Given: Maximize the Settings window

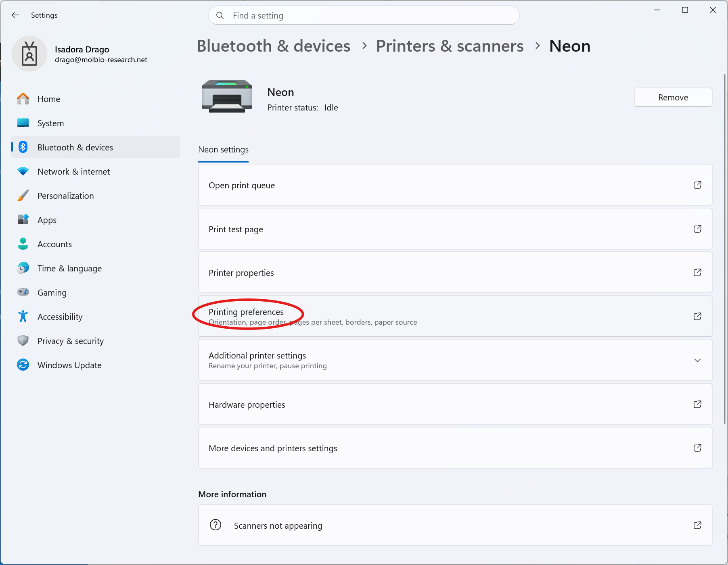Looking at the screenshot, I should click(685, 10).
